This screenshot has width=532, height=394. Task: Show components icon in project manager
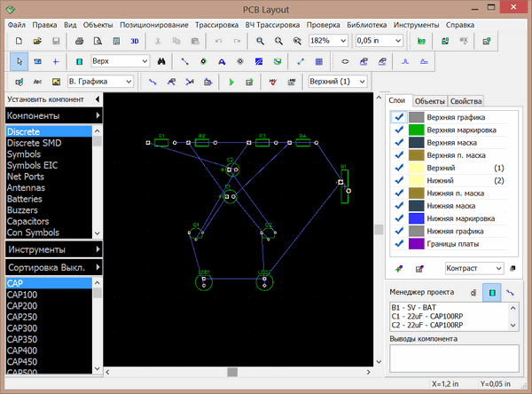tap(492, 293)
